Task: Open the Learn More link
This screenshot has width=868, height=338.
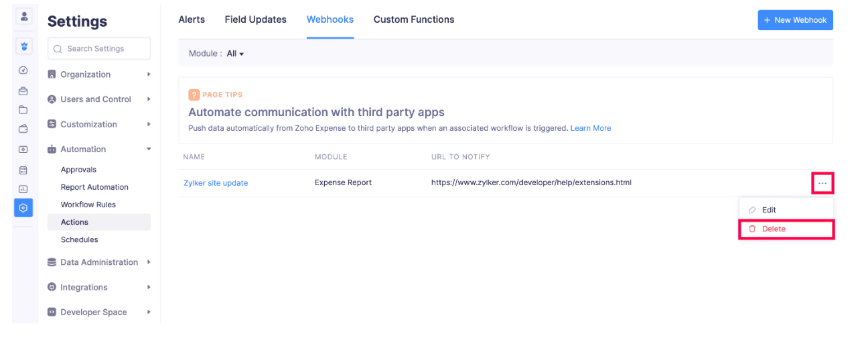Action: (x=590, y=128)
